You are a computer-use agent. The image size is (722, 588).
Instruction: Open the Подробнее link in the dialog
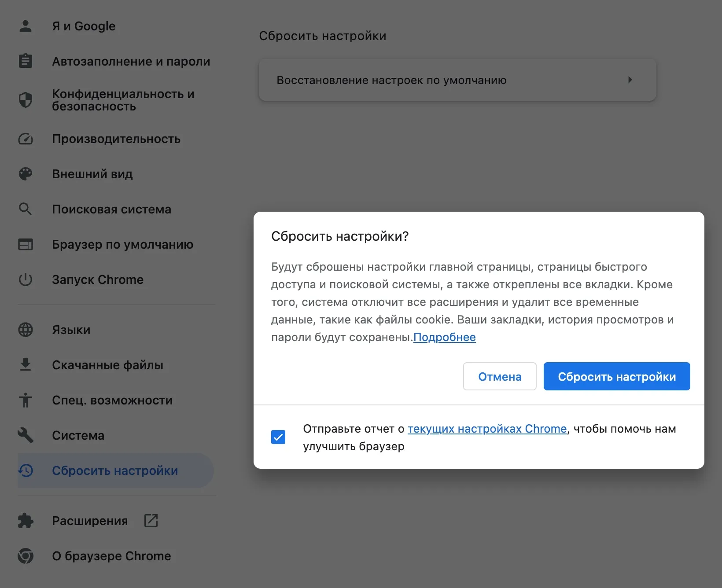click(445, 337)
